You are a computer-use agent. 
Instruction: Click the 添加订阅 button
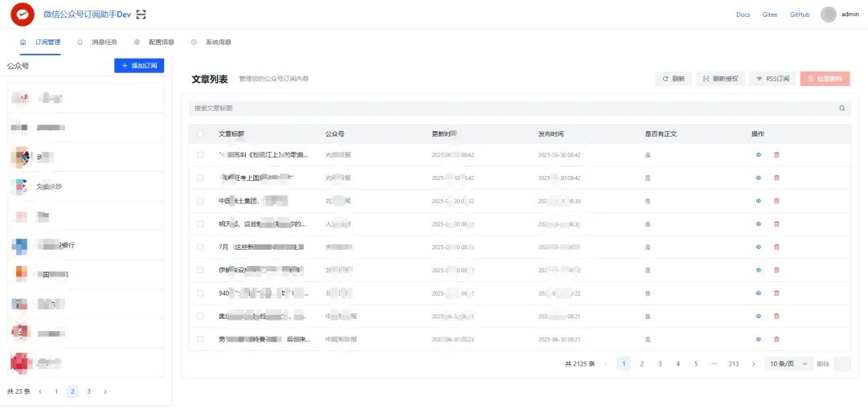point(139,66)
